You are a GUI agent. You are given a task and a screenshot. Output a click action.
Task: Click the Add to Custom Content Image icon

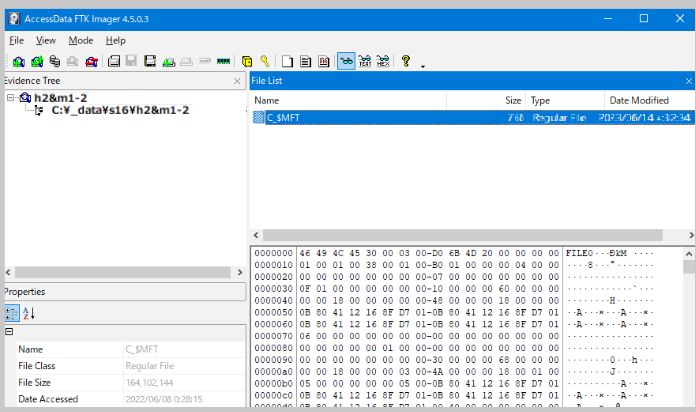[168, 61]
